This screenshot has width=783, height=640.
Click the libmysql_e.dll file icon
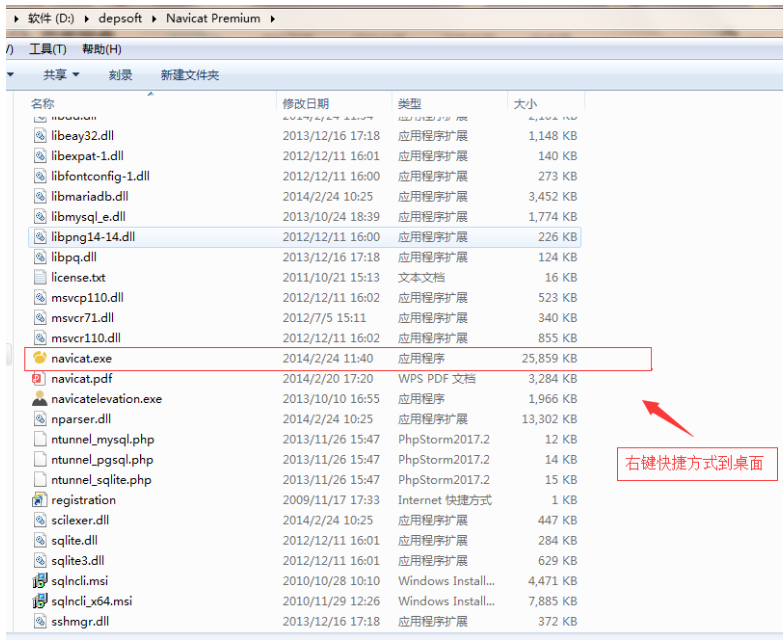[40, 217]
